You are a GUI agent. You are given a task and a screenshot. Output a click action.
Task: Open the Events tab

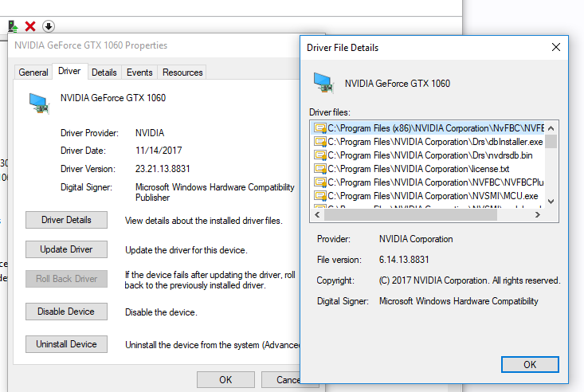point(139,73)
